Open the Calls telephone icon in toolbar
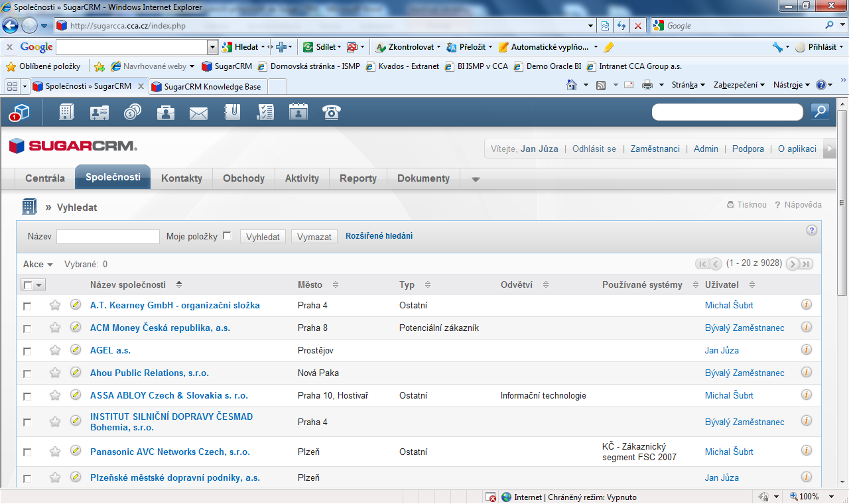 click(x=332, y=112)
